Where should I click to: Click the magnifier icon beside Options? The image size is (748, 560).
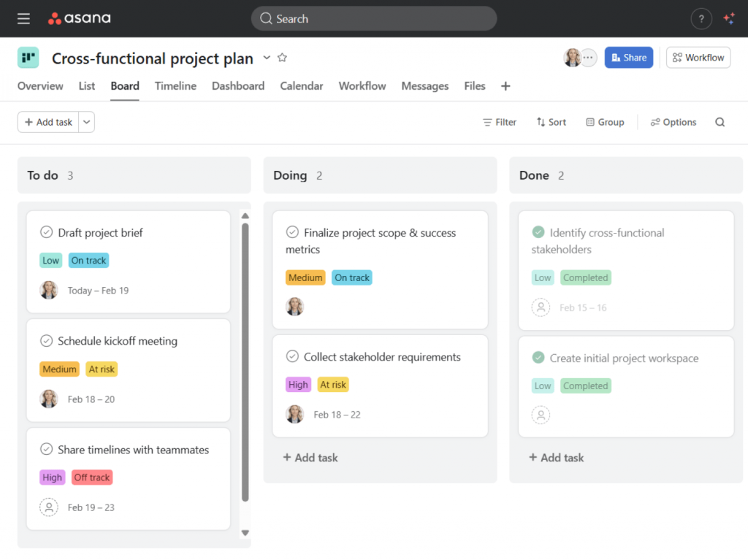tap(720, 123)
